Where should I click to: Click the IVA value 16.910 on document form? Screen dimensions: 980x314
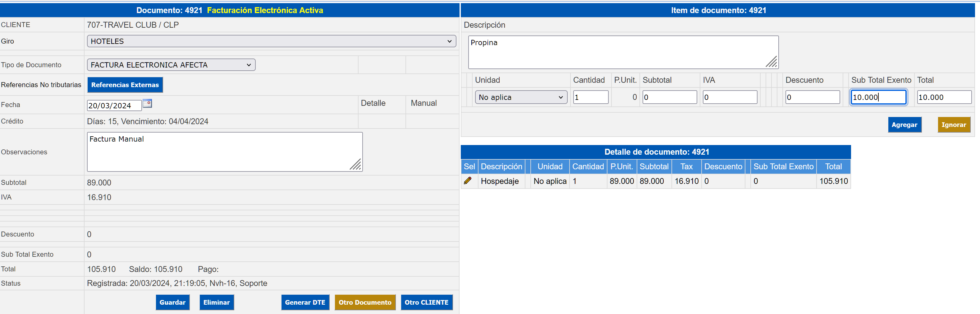pyautogui.click(x=99, y=197)
